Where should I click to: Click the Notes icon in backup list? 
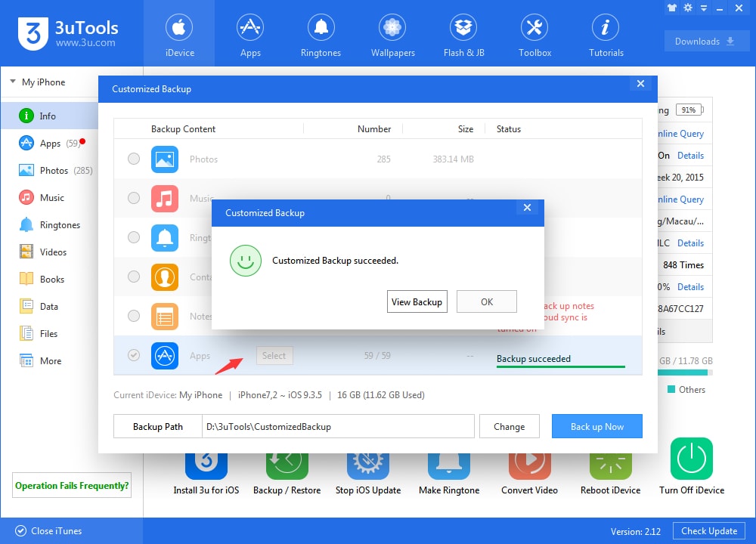coord(164,316)
